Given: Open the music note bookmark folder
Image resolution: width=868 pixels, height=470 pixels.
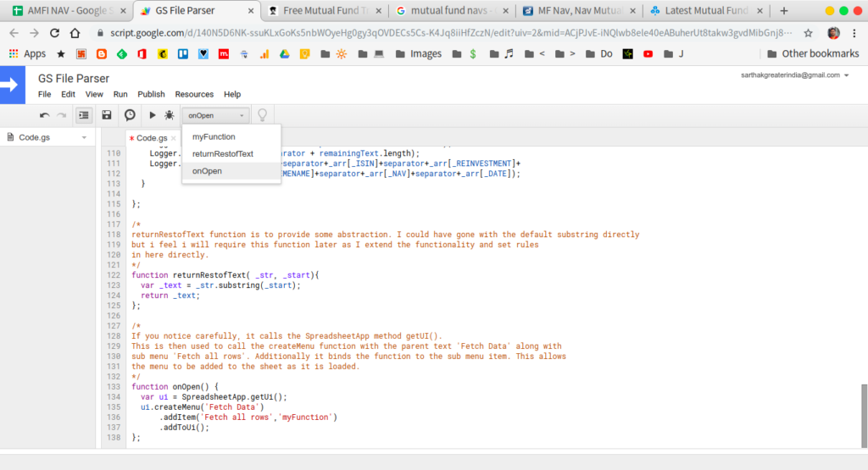Looking at the screenshot, I should (502, 53).
